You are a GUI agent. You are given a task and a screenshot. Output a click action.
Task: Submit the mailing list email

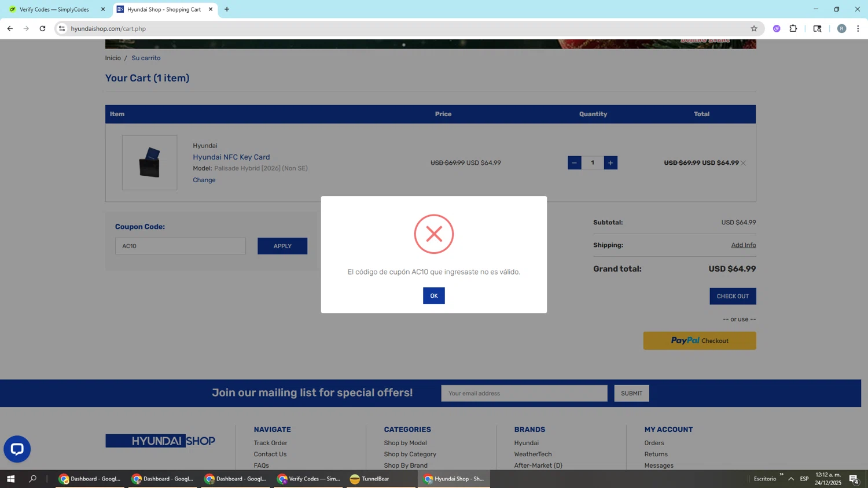pos(631,393)
